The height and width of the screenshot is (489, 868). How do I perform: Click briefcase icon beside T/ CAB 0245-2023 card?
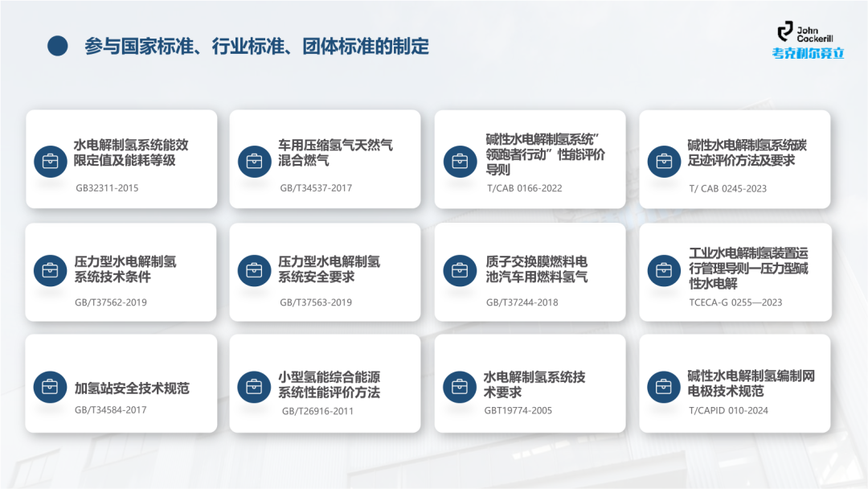(x=664, y=161)
